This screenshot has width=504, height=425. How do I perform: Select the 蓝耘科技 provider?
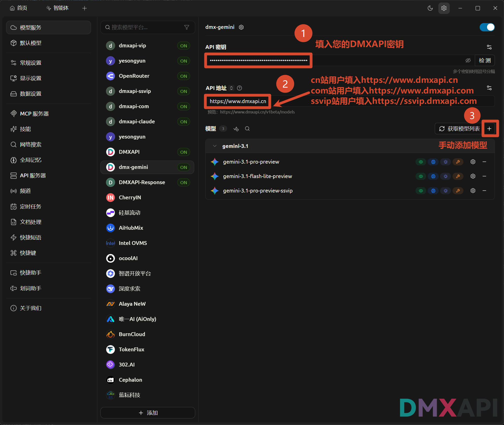tap(147, 395)
